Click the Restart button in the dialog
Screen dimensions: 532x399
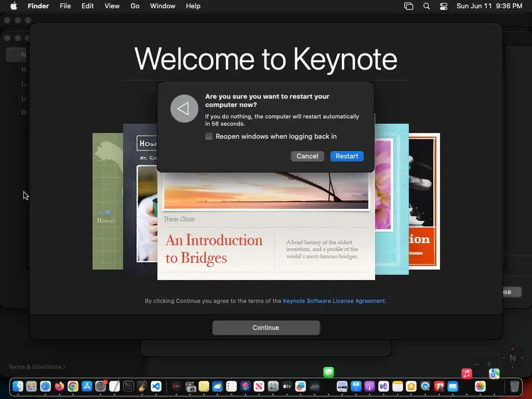pos(347,156)
